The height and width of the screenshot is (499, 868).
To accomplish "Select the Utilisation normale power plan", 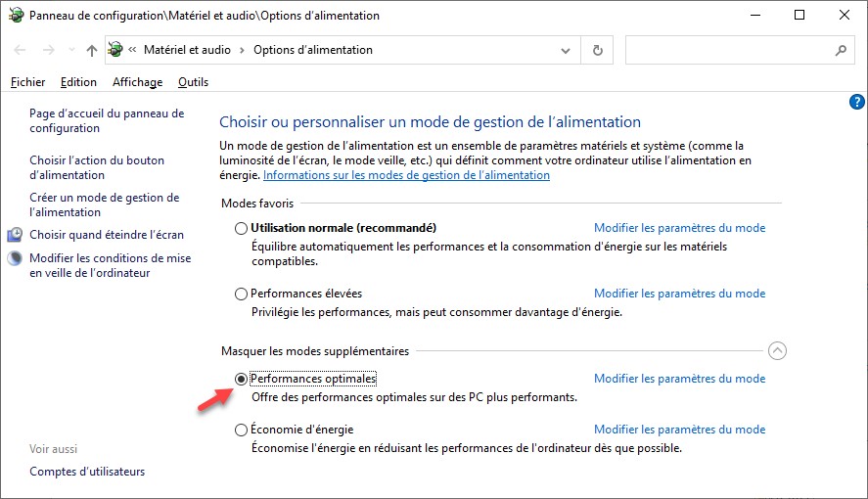I will tap(242, 228).
